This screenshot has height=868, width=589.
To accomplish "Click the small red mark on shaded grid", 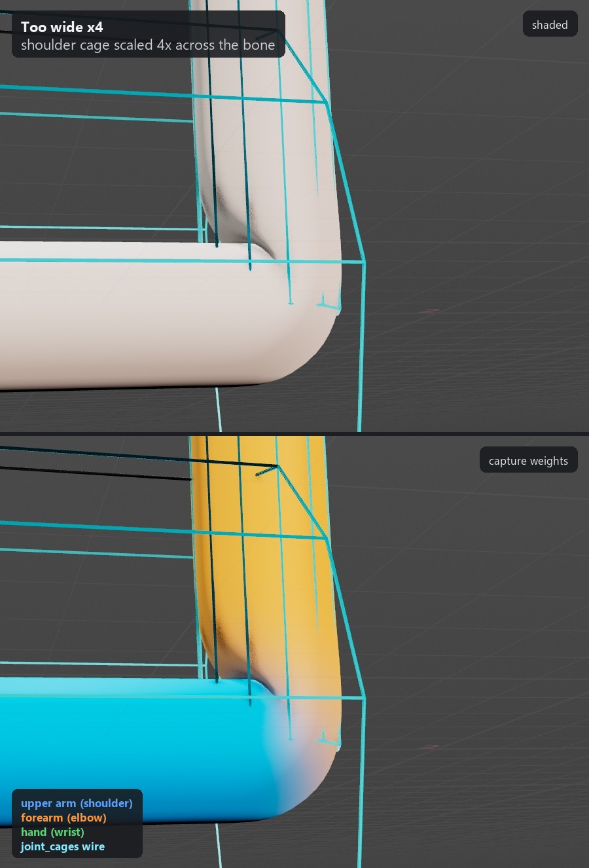I will click(429, 311).
